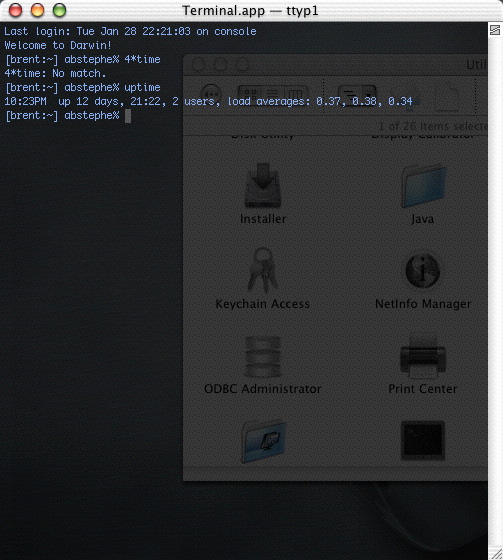Click the Terminal window resize corner handle

coord(496,553)
